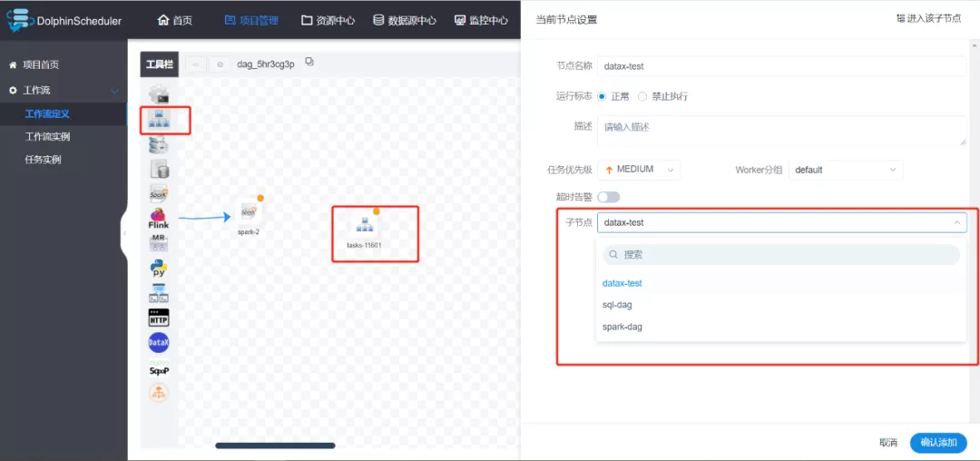Choose the Python task tool icon

159,268
